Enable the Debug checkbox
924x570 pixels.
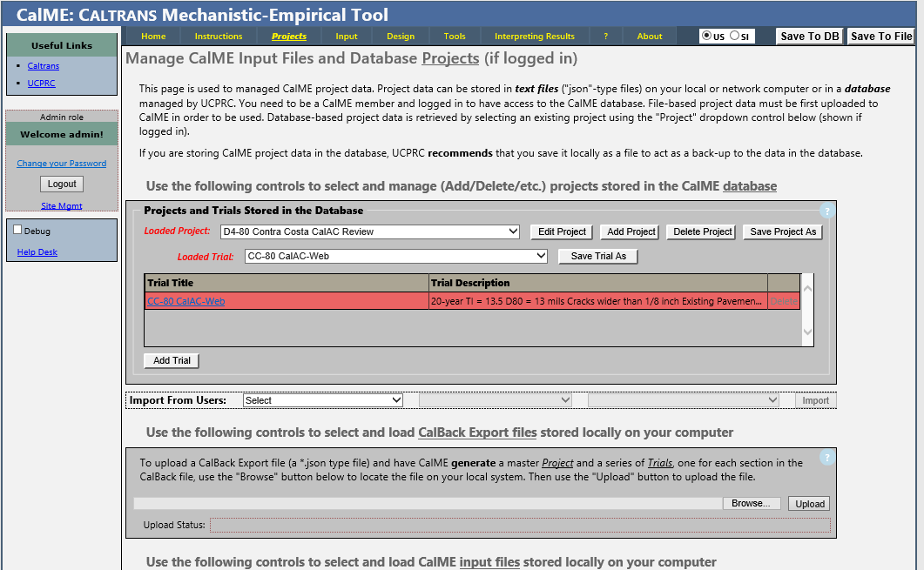tap(17, 230)
